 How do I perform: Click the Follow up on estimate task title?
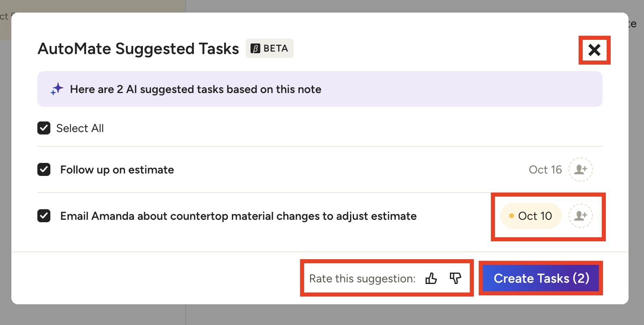point(117,169)
